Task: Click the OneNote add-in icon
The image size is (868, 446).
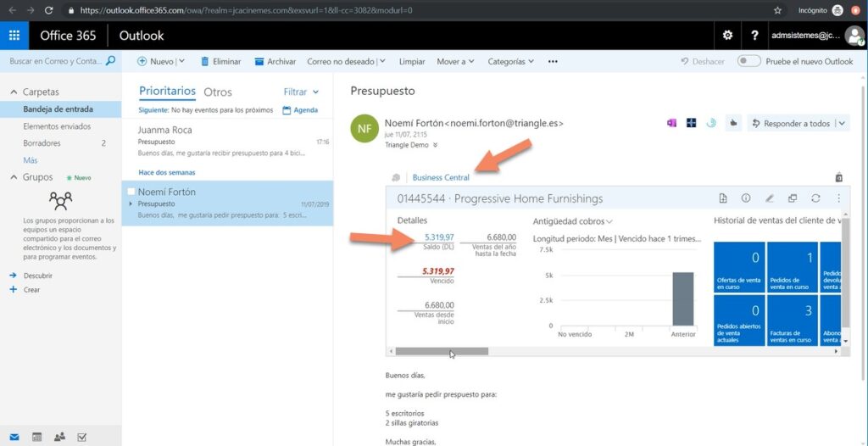Action: coord(671,123)
